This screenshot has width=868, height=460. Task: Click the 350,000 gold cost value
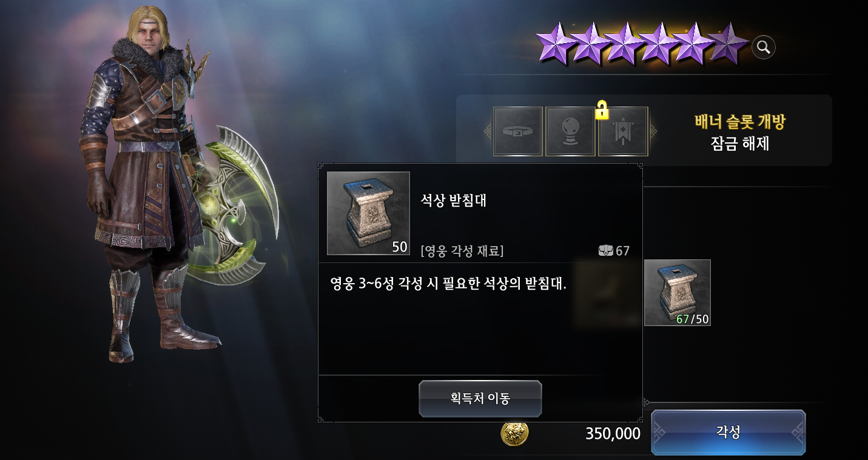tap(613, 433)
